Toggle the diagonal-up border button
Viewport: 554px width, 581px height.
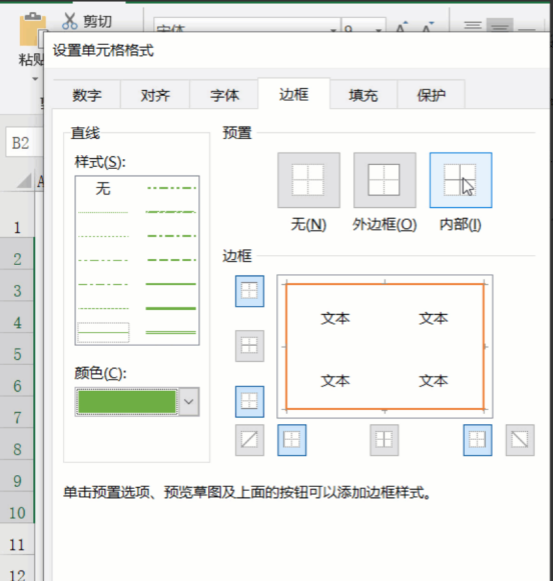[x=249, y=440]
